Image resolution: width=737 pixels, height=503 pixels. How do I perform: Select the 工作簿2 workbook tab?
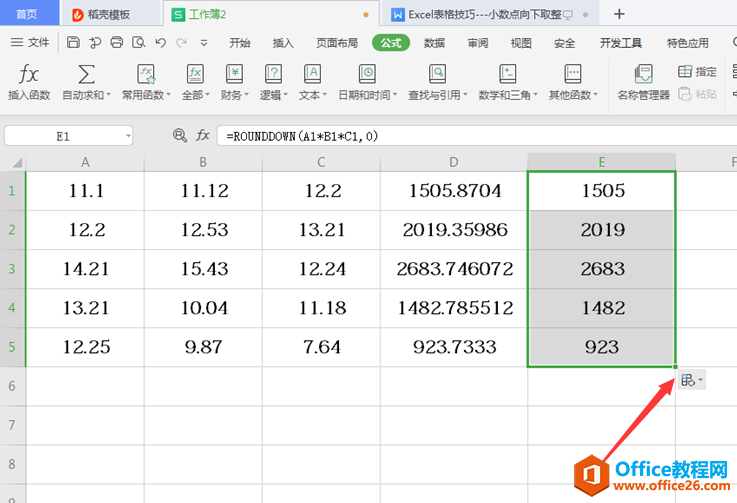(270, 15)
